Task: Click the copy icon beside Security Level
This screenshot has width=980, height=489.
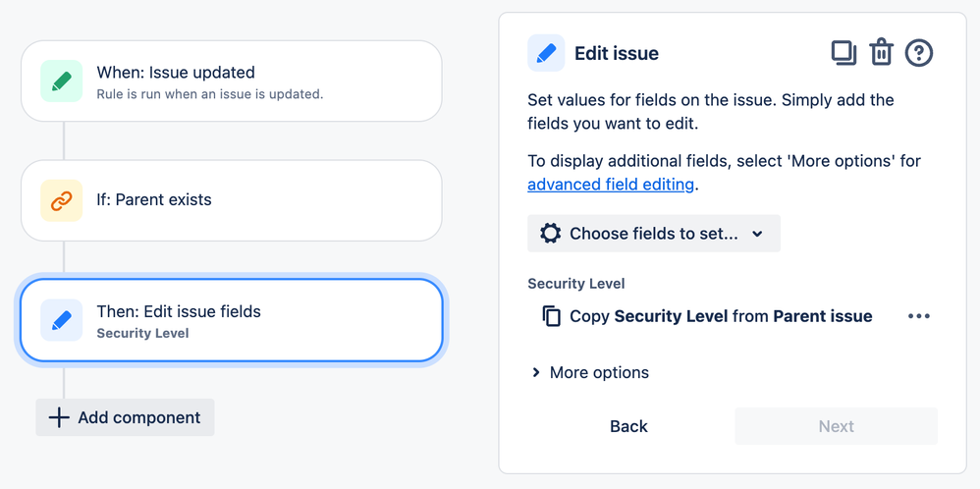Action: click(x=552, y=316)
